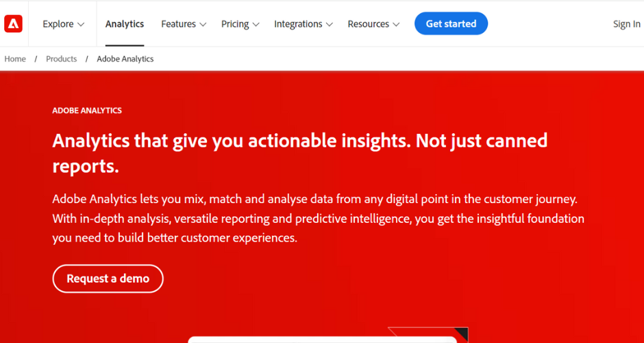
Task: Click the chevron next to Explore
Action: coord(81,24)
